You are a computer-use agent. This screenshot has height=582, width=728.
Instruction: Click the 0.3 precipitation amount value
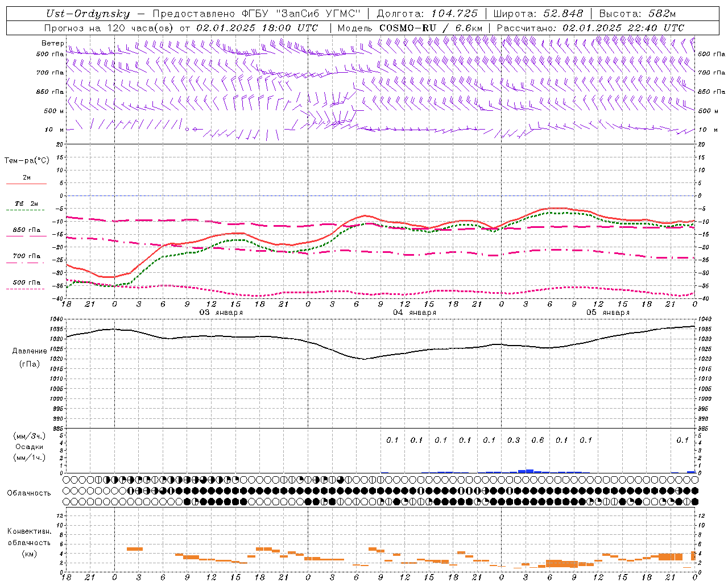pyautogui.click(x=514, y=440)
